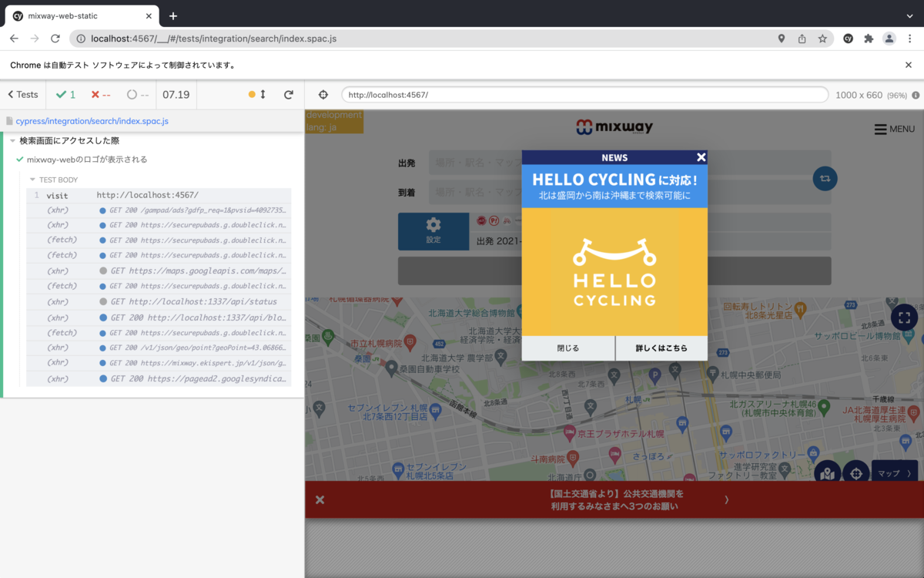Image resolution: width=924 pixels, height=578 pixels.
Task: Open the 国土交通省より banner chevron
Action: click(x=727, y=499)
